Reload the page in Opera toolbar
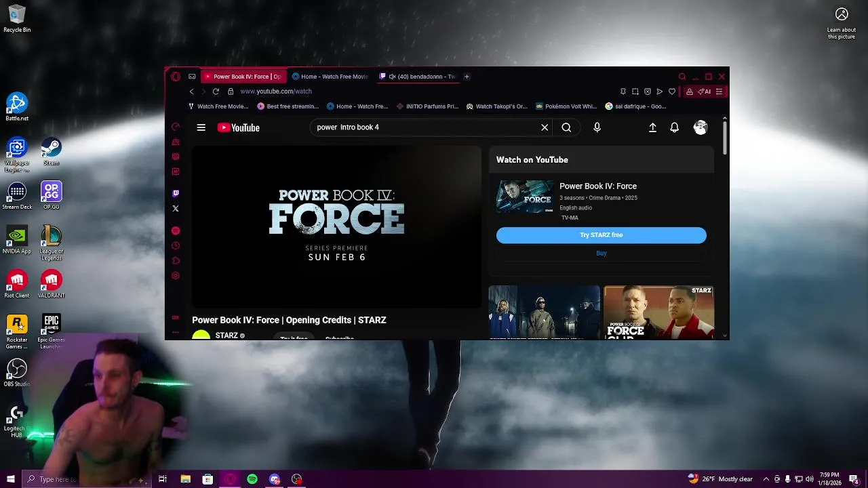 pyautogui.click(x=216, y=91)
